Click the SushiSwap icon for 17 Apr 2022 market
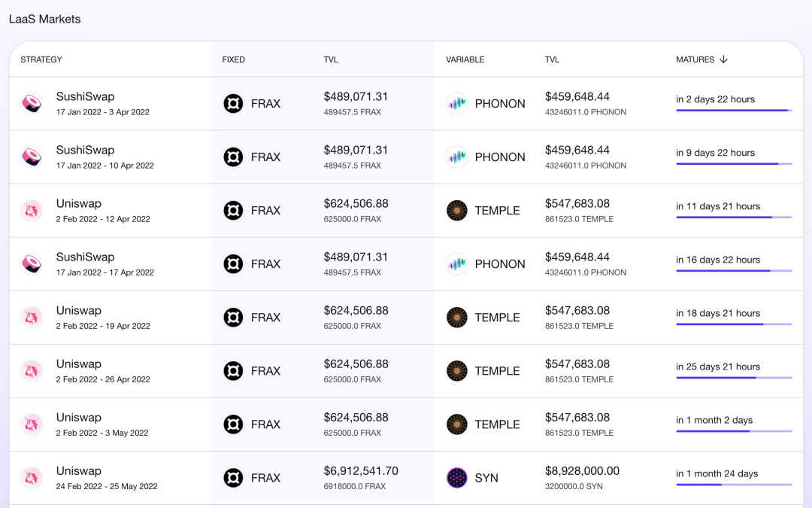 [31, 264]
